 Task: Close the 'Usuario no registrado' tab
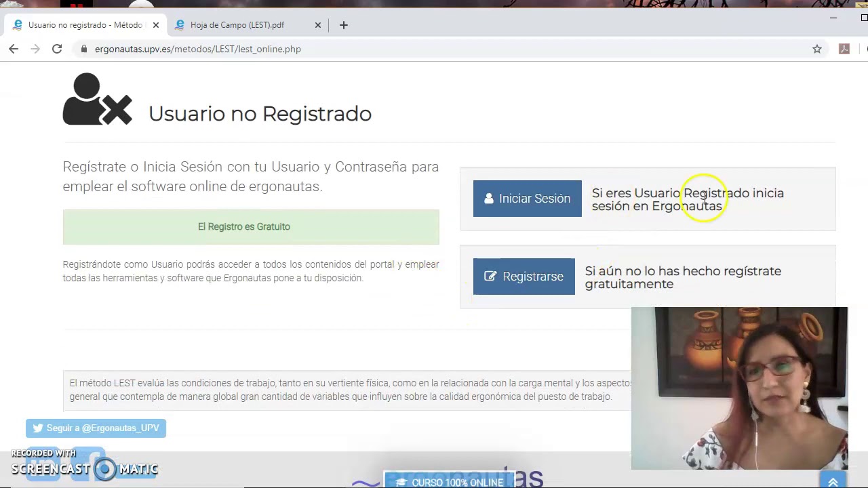155,25
